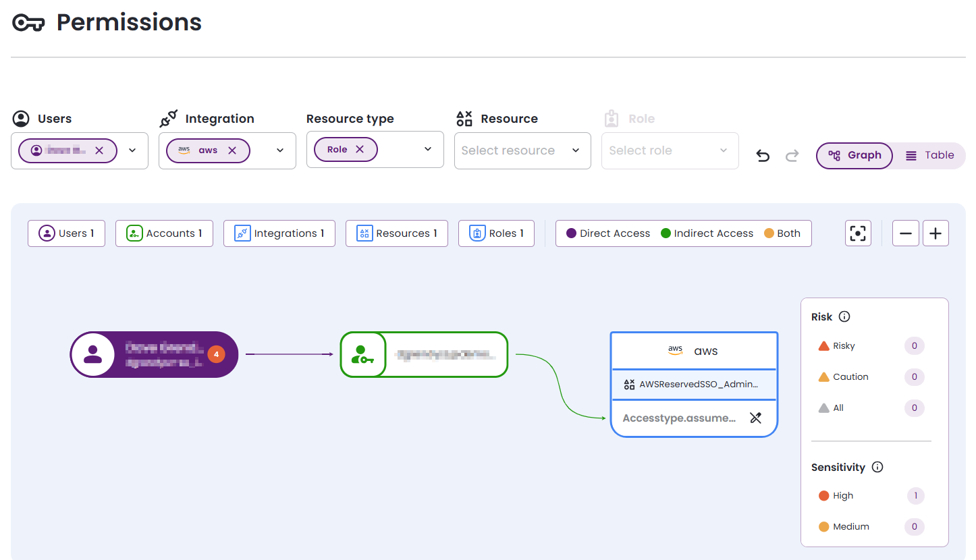Expand the Integration filter dropdown
Image resolution: width=976 pixels, height=560 pixels.
click(x=279, y=150)
